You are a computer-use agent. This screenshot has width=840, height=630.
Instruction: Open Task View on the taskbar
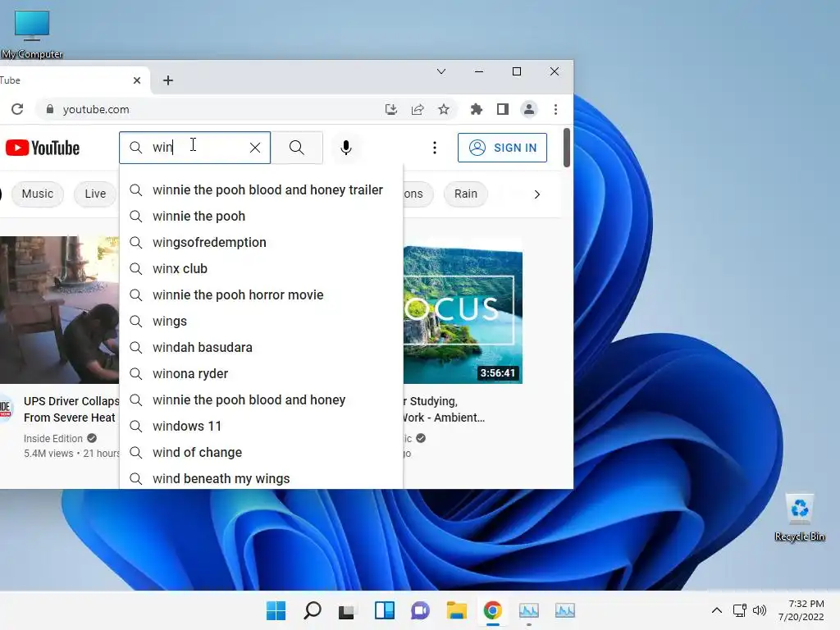[347, 610]
